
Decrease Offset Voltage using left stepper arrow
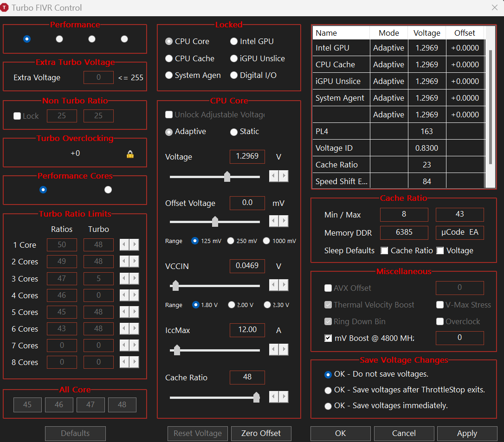tap(274, 222)
